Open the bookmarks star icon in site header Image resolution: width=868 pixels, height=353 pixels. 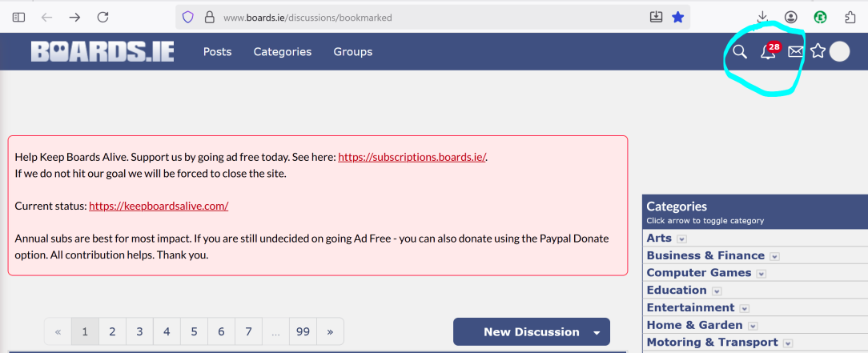point(818,51)
